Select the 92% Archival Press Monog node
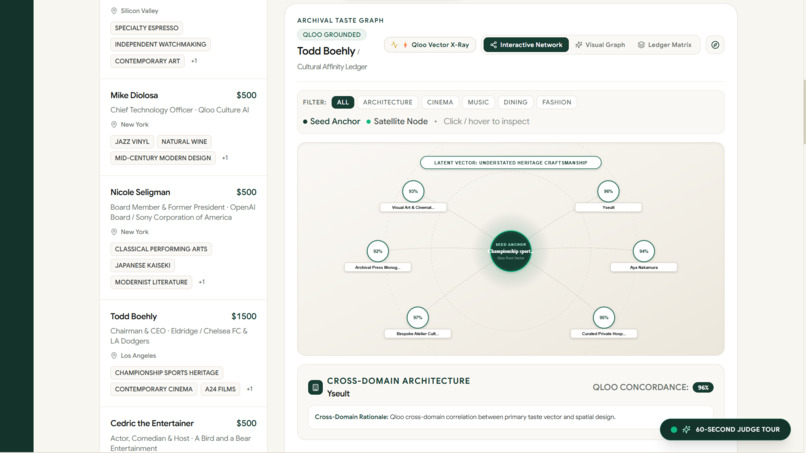The width and height of the screenshot is (806, 453). [x=378, y=251]
